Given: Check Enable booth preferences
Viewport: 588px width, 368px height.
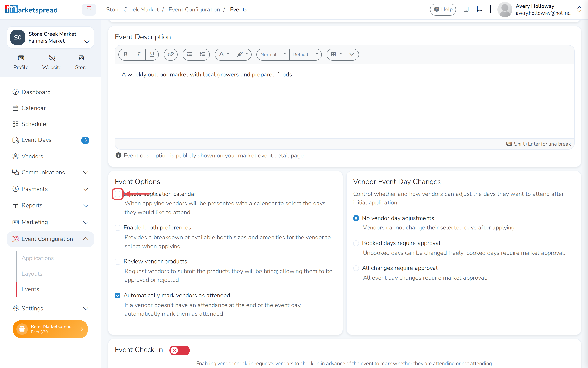Looking at the screenshot, I should (x=118, y=228).
